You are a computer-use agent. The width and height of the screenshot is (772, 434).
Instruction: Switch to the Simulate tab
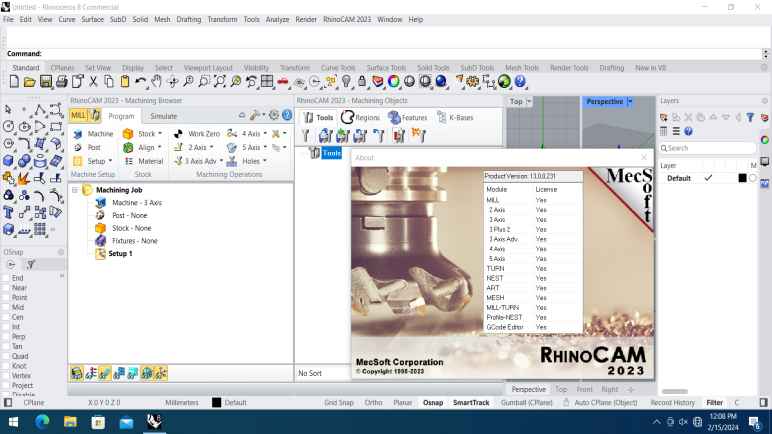163,116
